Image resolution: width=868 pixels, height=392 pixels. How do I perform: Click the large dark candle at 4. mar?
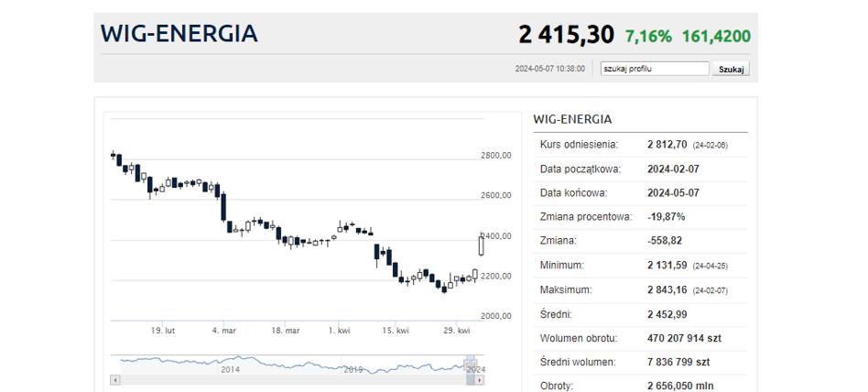click(223, 207)
